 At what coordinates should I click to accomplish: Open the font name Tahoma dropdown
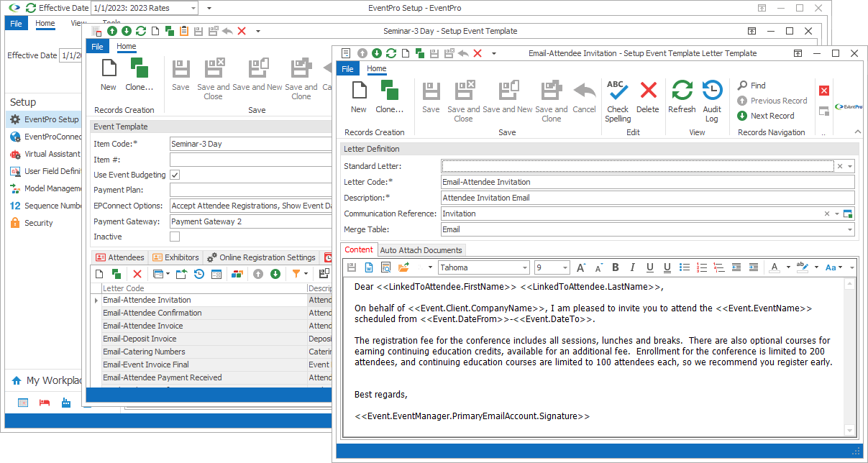pyautogui.click(x=524, y=267)
